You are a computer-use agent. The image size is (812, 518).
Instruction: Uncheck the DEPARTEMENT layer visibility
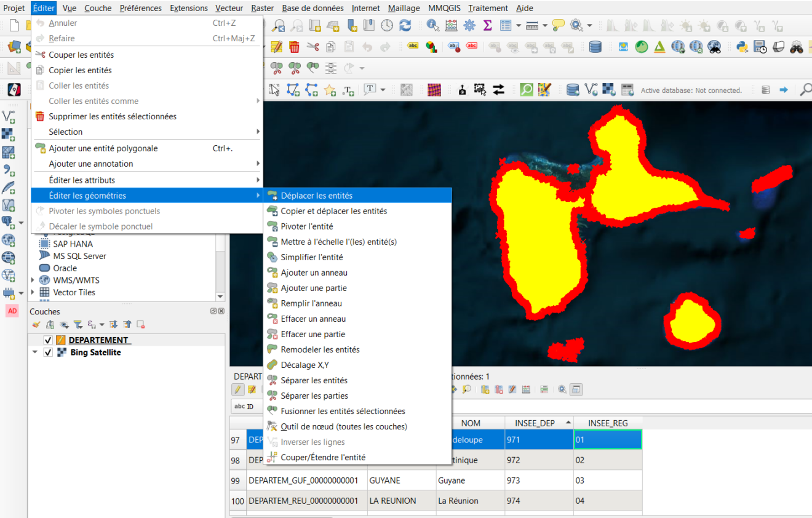(x=48, y=340)
